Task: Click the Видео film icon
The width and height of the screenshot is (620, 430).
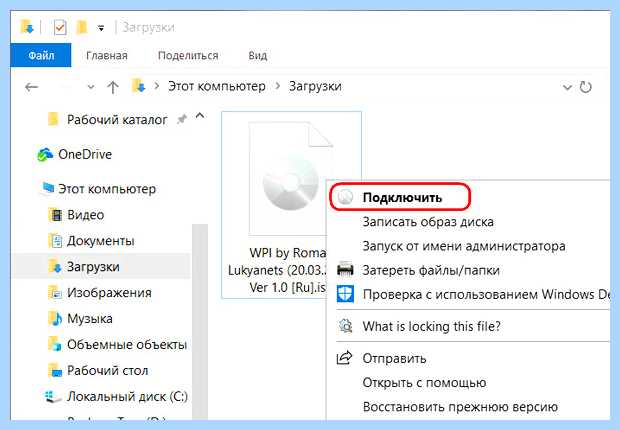Action: [56, 215]
